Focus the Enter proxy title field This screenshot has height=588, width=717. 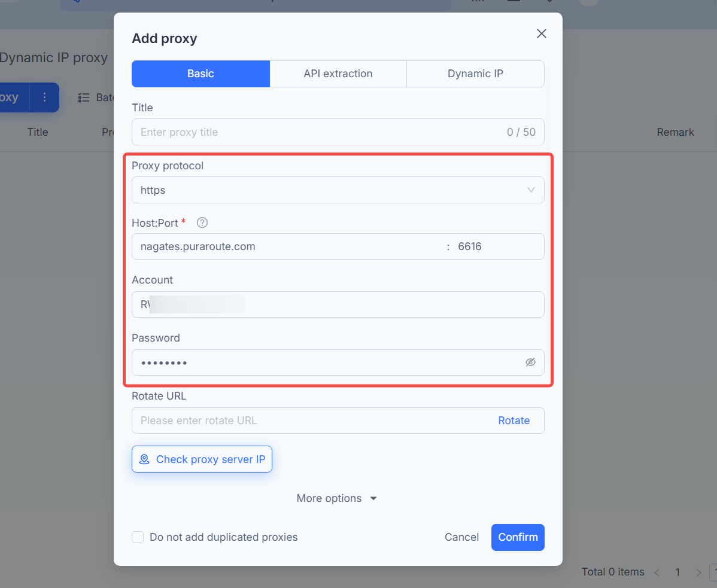[338, 132]
